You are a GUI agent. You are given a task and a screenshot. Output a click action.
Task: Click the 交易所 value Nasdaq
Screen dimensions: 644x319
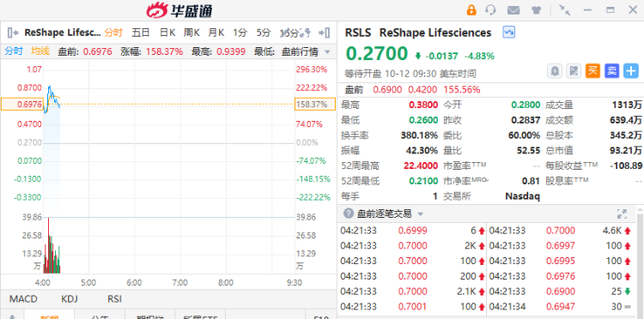pyautogui.click(x=522, y=196)
